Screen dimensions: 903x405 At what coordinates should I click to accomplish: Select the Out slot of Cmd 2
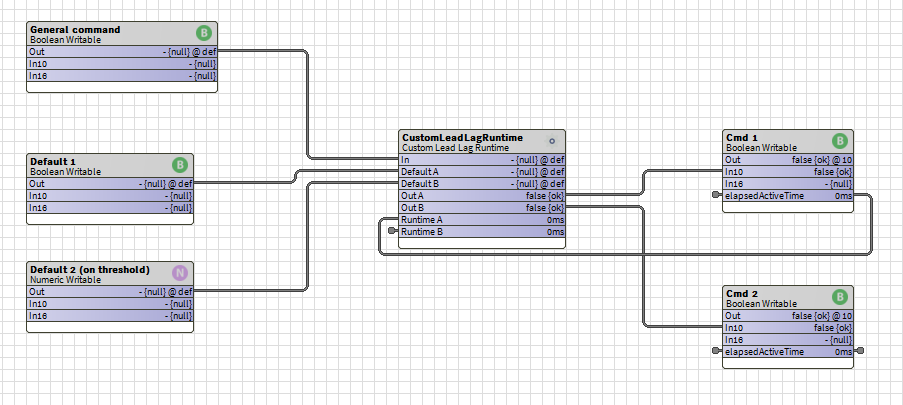[787, 316]
